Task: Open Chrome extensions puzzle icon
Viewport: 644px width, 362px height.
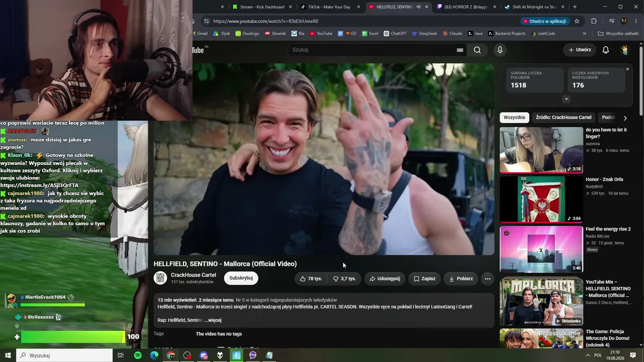Action: coord(594,21)
